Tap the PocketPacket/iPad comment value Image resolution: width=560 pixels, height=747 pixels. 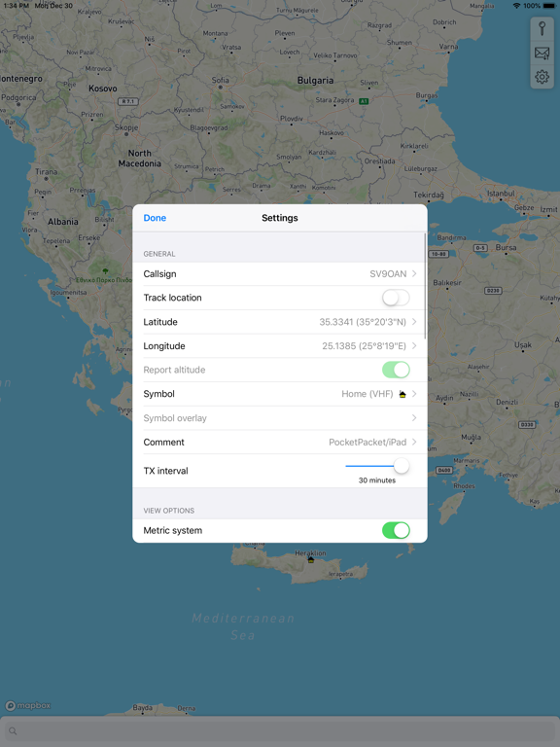pyautogui.click(x=367, y=443)
